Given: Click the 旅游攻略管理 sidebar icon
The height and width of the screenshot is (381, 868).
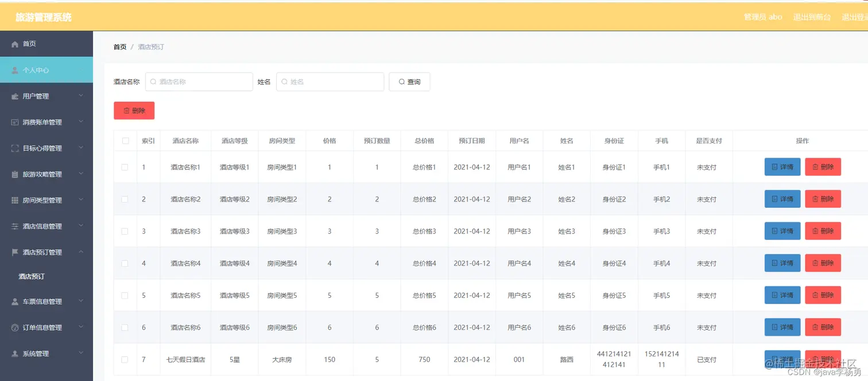Looking at the screenshot, I should (15, 174).
